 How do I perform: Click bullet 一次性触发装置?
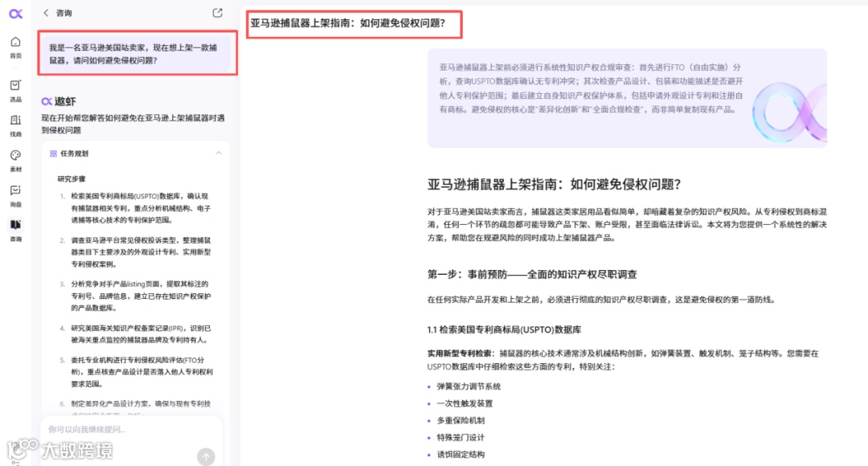465,404
